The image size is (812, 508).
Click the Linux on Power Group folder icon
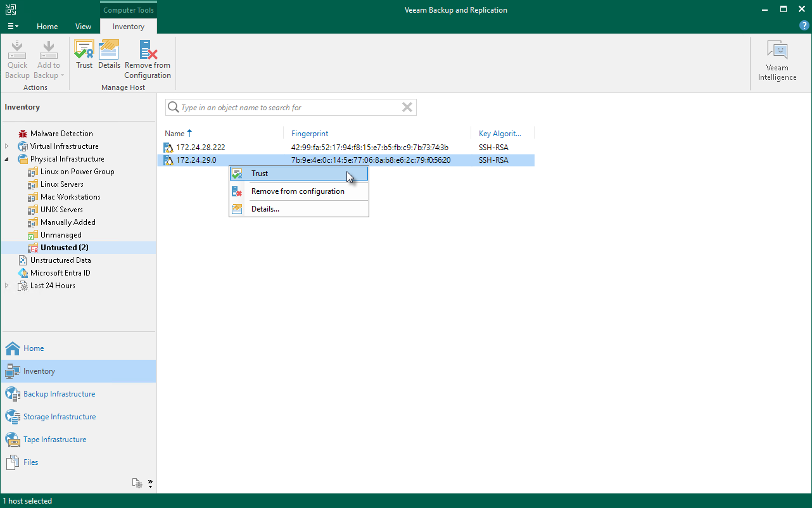(34, 172)
